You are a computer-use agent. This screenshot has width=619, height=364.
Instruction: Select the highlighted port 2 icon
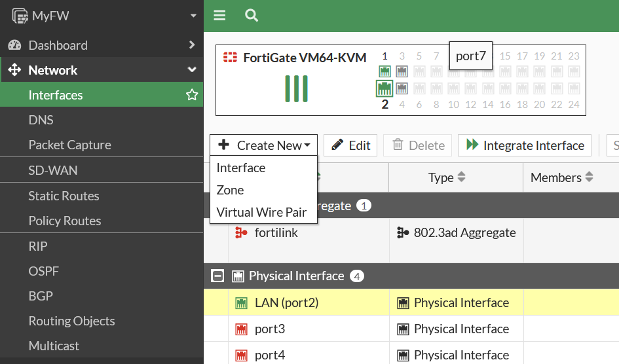(x=384, y=88)
